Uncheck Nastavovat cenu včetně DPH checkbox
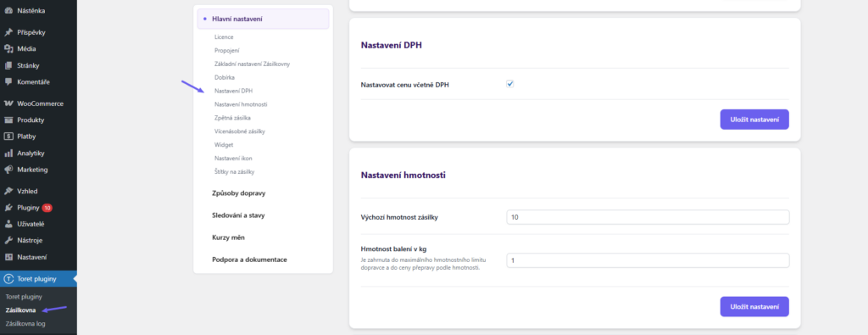The height and width of the screenshot is (335, 868). (510, 84)
